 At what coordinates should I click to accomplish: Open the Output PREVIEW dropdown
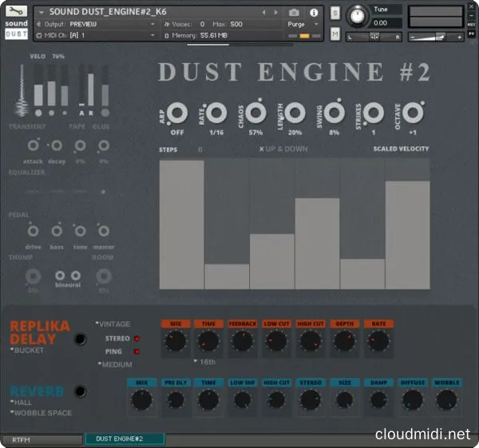[x=97, y=24]
